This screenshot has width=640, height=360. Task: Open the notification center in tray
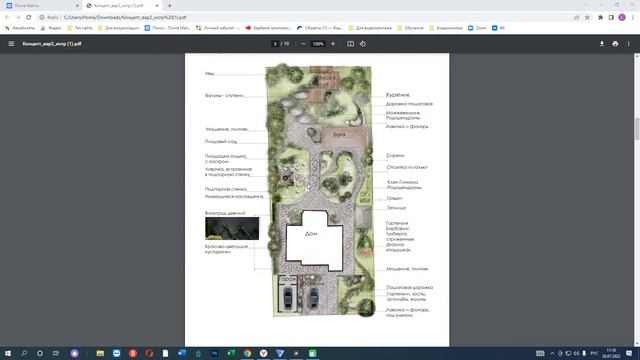click(x=629, y=353)
